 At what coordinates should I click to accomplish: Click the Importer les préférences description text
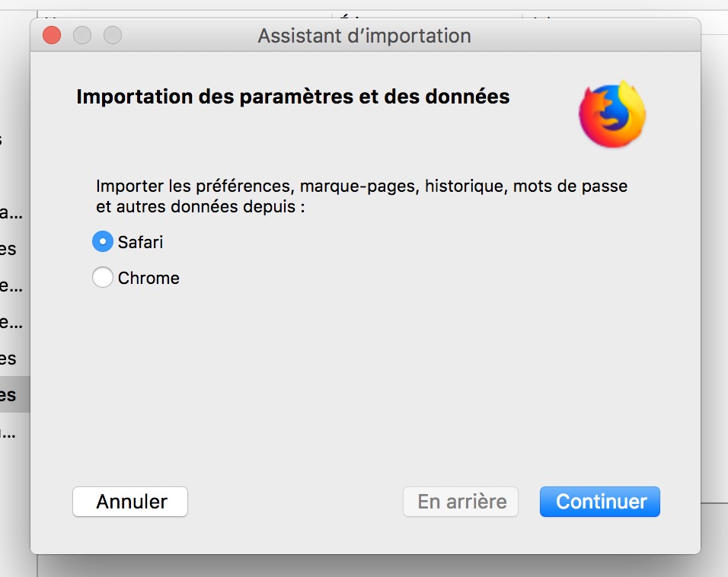[x=361, y=196]
